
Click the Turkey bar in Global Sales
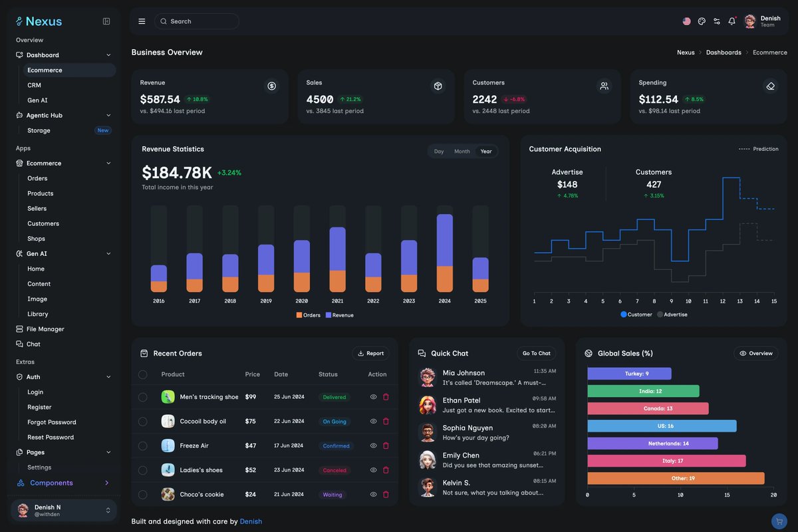tap(628, 373)
